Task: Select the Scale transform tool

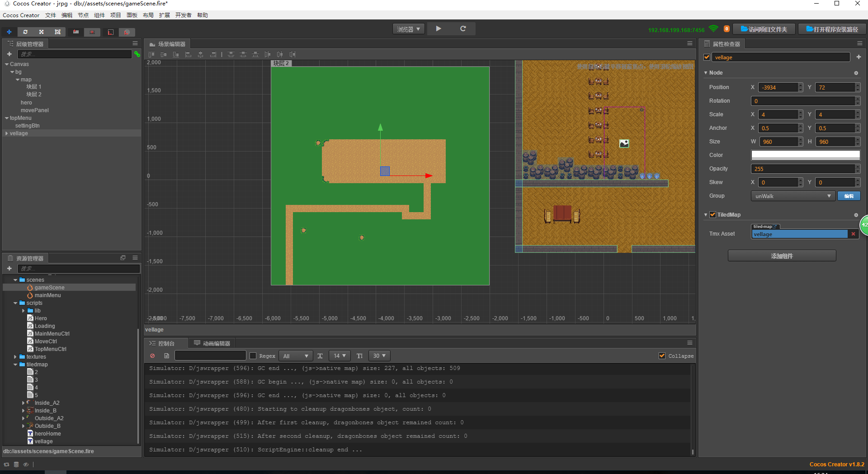Action: click(41, 32)
